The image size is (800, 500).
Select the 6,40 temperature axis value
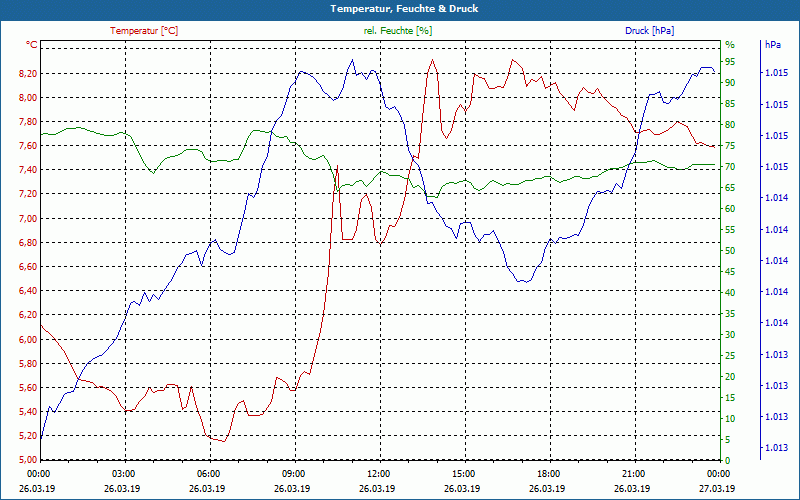[x=28, y=291]
